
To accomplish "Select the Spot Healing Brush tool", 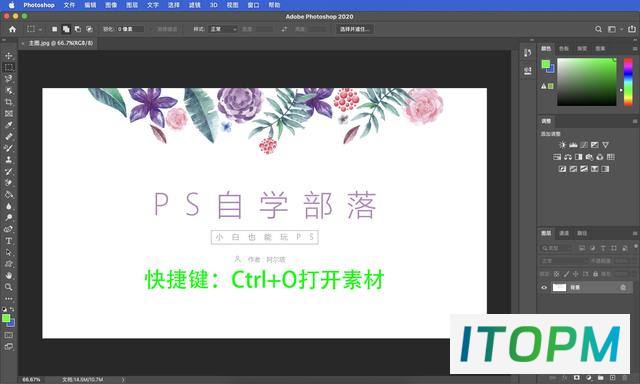I will (9, 137).
